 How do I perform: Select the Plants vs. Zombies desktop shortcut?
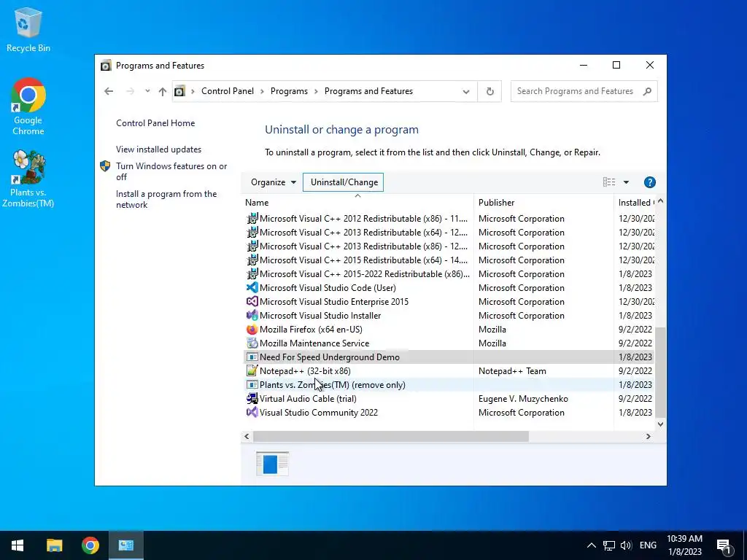click(28, 179)
